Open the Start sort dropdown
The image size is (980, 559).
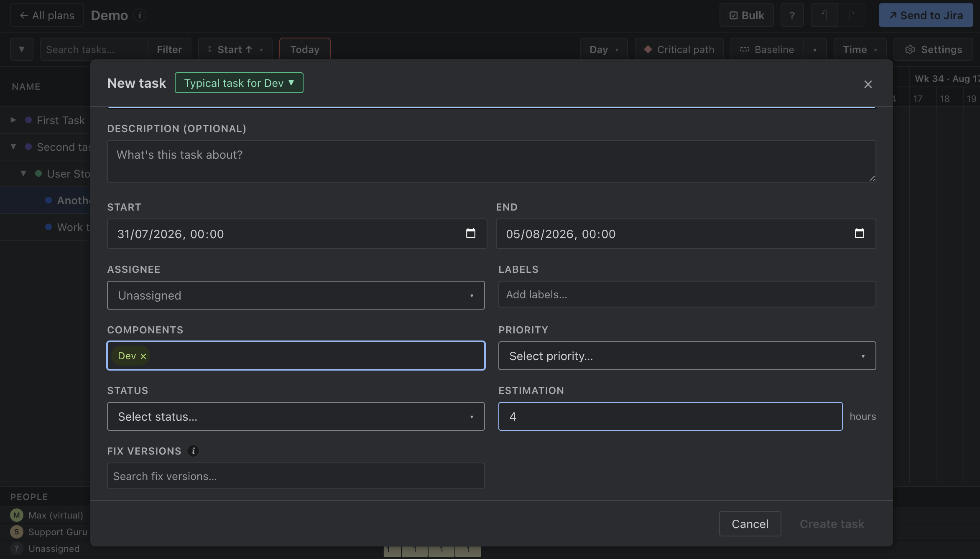(x=235, y=49)
